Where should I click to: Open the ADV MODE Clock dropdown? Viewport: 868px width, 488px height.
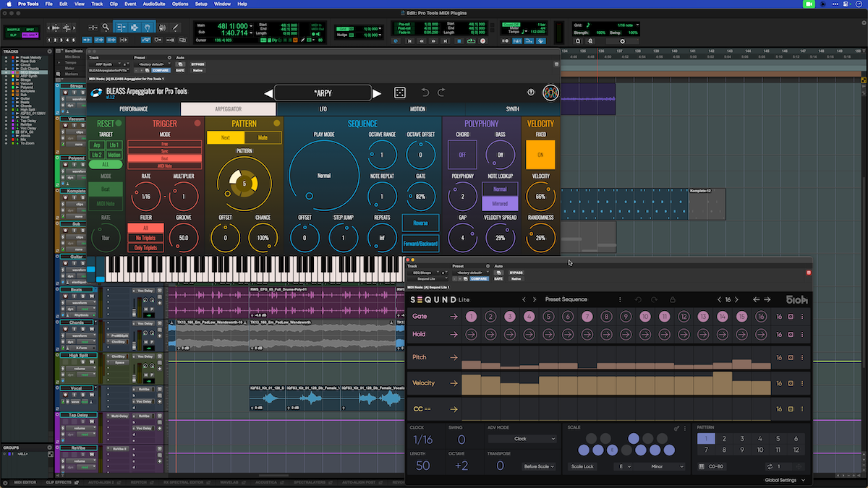pyautogui.click(x=522, y=439)
